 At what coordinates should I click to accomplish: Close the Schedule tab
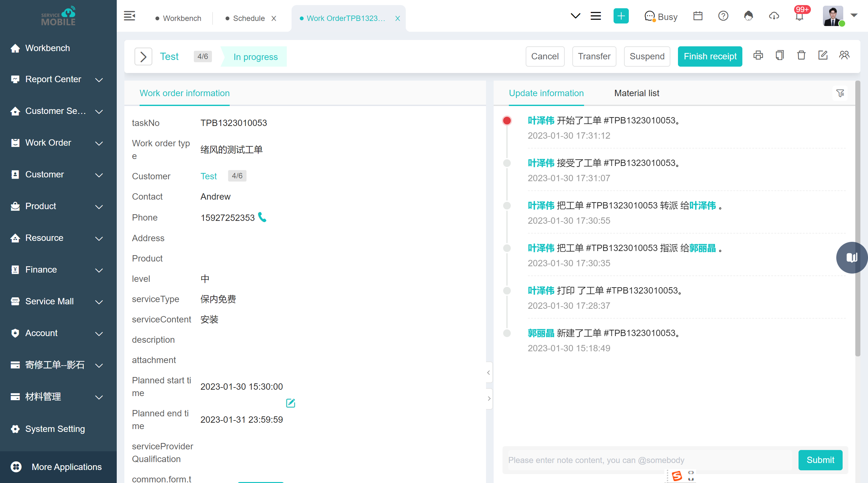pos(273,18)
